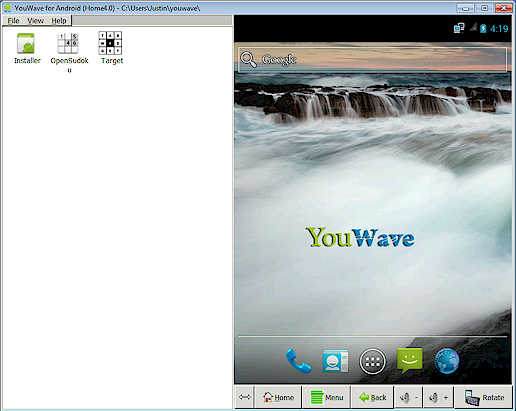
Task: Click the Home button
Action: tap(278, 397)
